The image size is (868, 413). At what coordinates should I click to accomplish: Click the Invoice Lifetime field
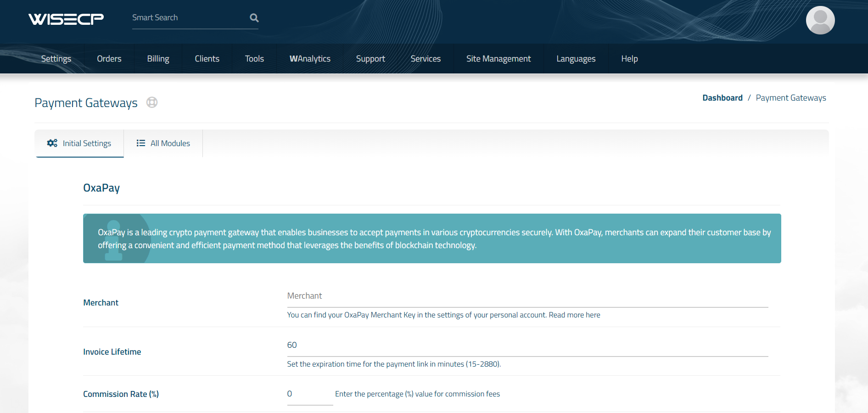coord(527,345)
